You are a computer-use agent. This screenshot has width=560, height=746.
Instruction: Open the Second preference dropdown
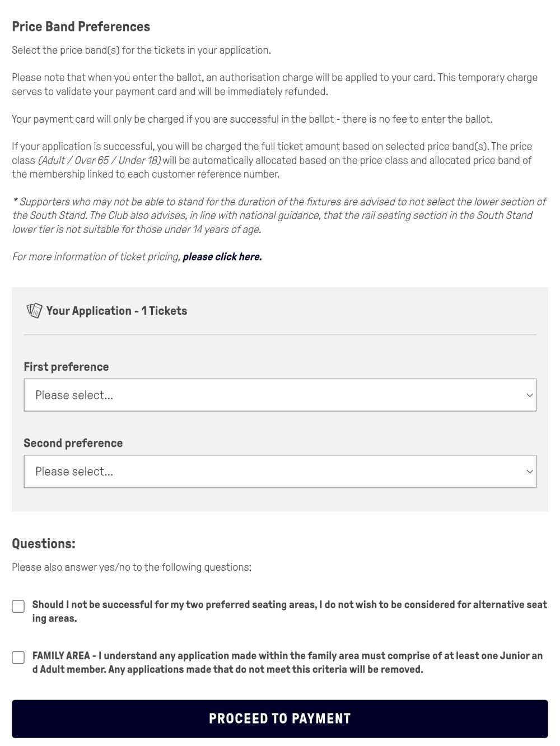(279, 471)
